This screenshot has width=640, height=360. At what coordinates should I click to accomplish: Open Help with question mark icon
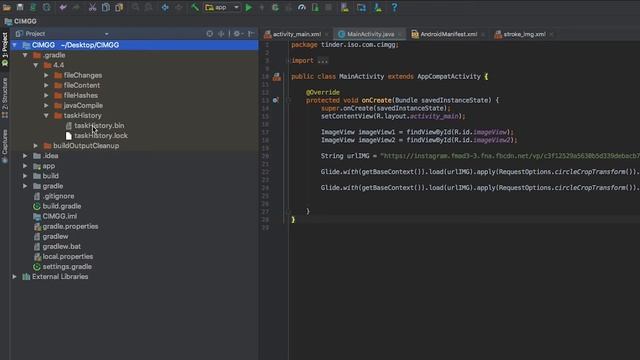394,7
